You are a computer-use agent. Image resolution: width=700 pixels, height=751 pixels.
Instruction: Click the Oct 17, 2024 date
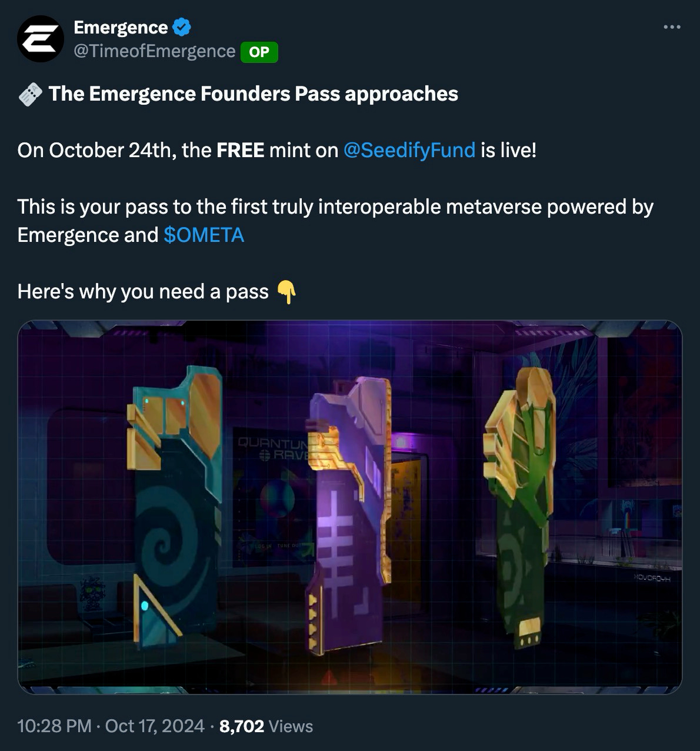tap(155, 726)
